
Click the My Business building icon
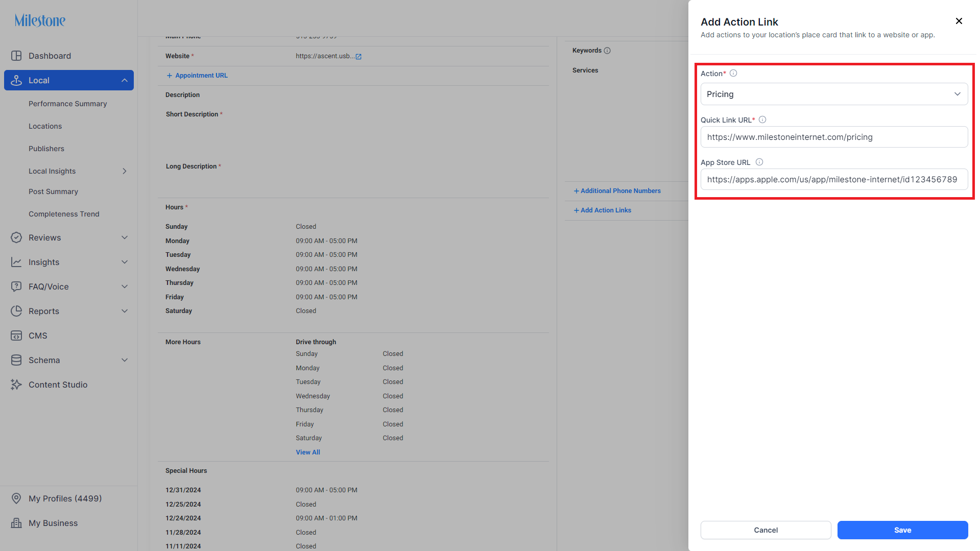(16, 523)
